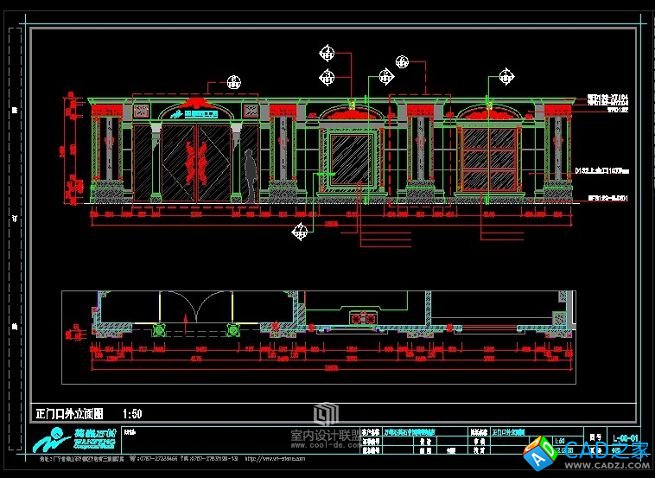Click the topmost callout bubble at drawing center

click(325, 53)
